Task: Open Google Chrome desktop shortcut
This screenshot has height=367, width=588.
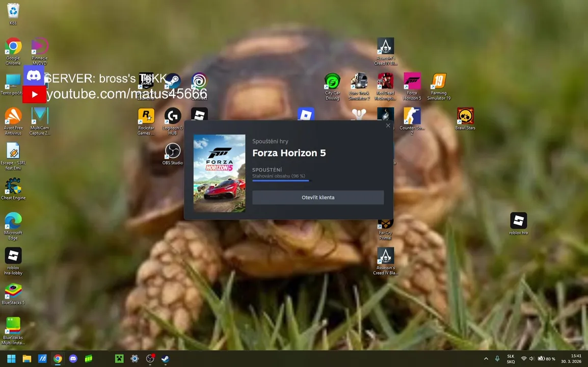Action: (x=13, y=52)
